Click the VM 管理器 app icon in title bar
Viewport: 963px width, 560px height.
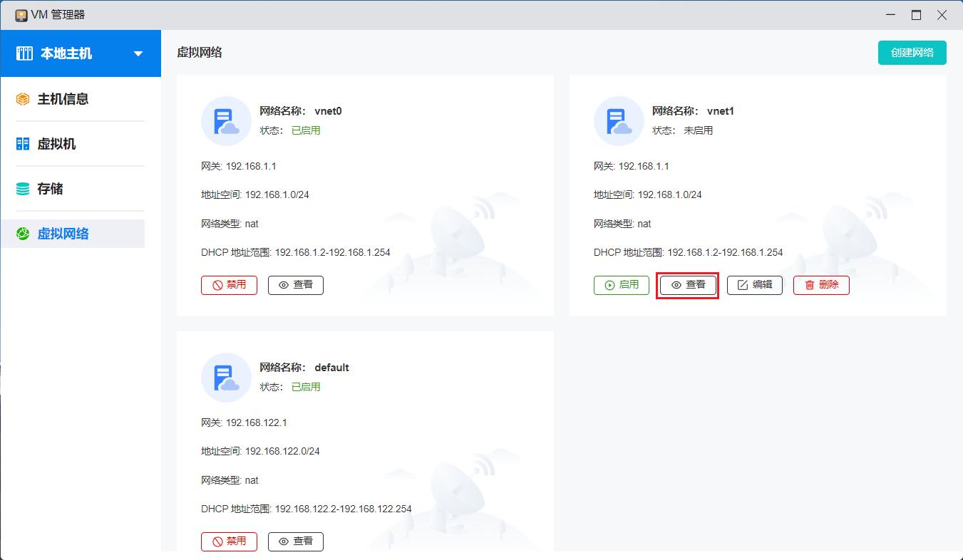tap(21, 15)
